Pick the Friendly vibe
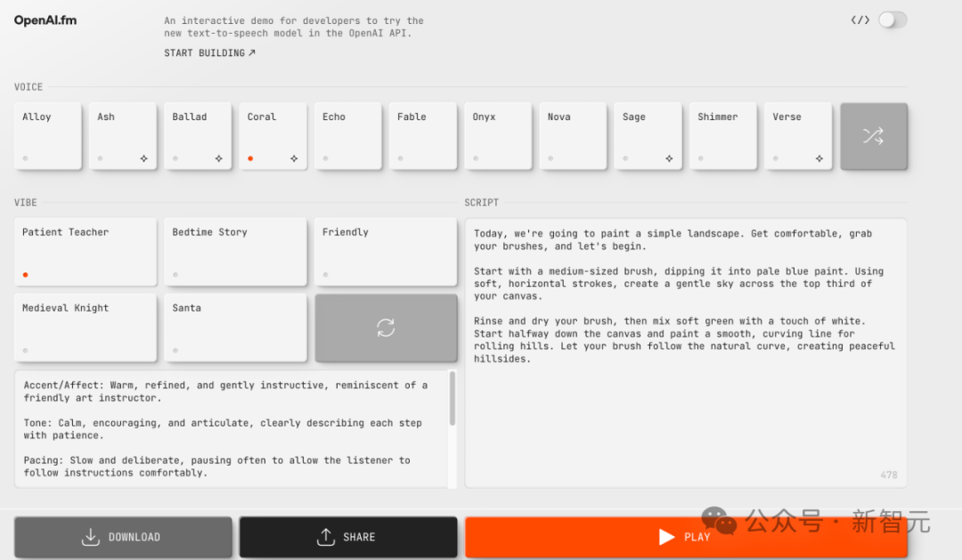The width and height of the screenshot is (962, 560). click(386, 252)
